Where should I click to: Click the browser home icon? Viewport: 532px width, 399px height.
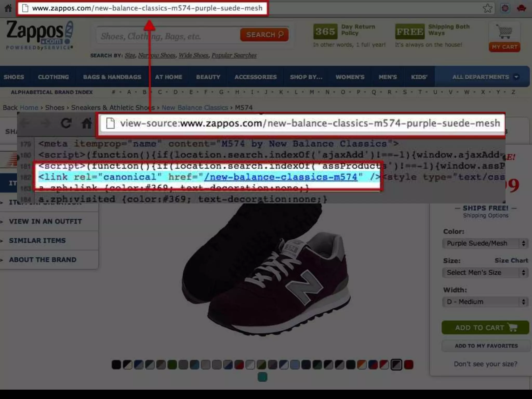8,8
